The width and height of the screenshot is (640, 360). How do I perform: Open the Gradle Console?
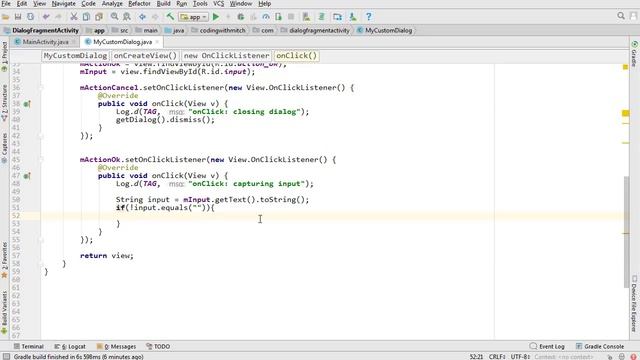click(600, 346)
